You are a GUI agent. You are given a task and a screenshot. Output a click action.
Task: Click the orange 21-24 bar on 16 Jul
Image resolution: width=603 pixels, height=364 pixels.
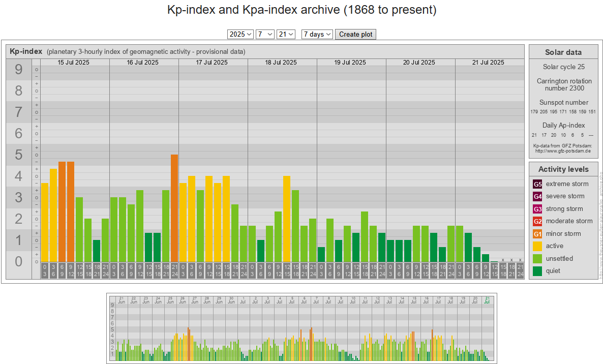174,208
